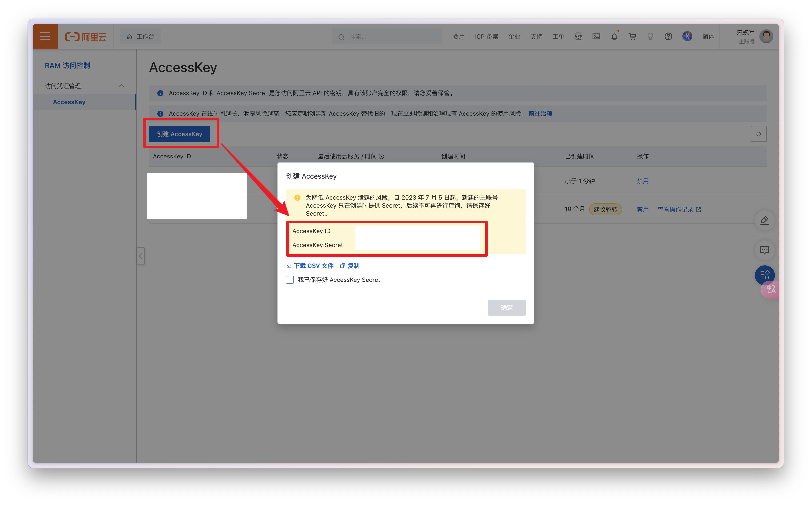Viewport: 812px width, 505px height.
Task: Click the 创建 AccessKey button
Action: [x=180, y=134]
